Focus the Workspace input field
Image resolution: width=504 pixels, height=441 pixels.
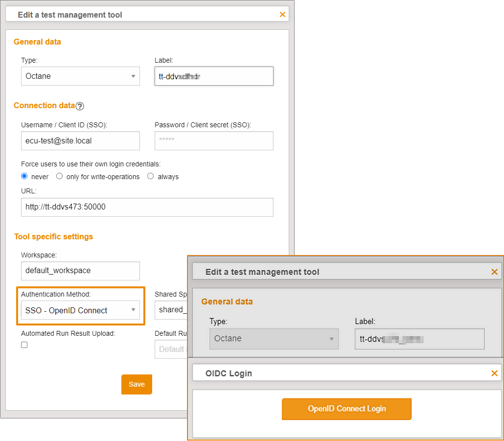point(80,271)
